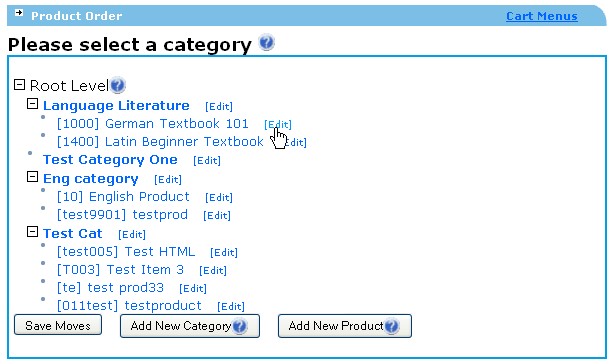Edit the Language Literature category

pyautogui.click(x=219, y=106)
